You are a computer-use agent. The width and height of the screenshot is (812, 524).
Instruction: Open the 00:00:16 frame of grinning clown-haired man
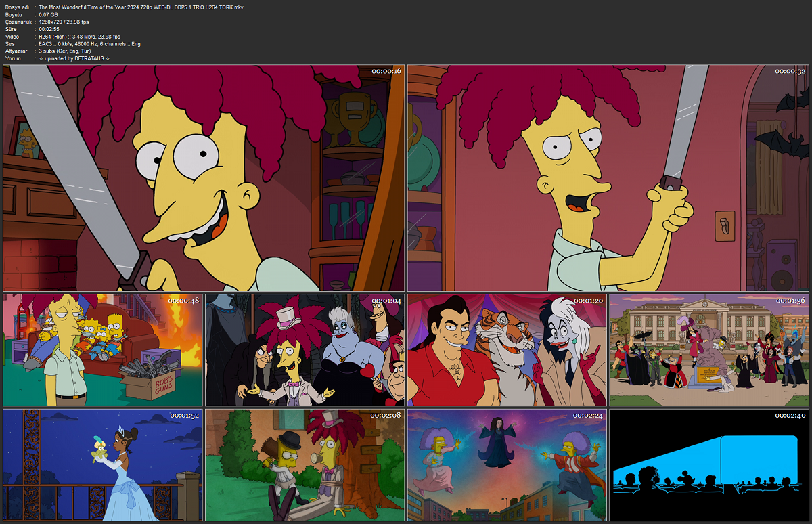[204, 178]
